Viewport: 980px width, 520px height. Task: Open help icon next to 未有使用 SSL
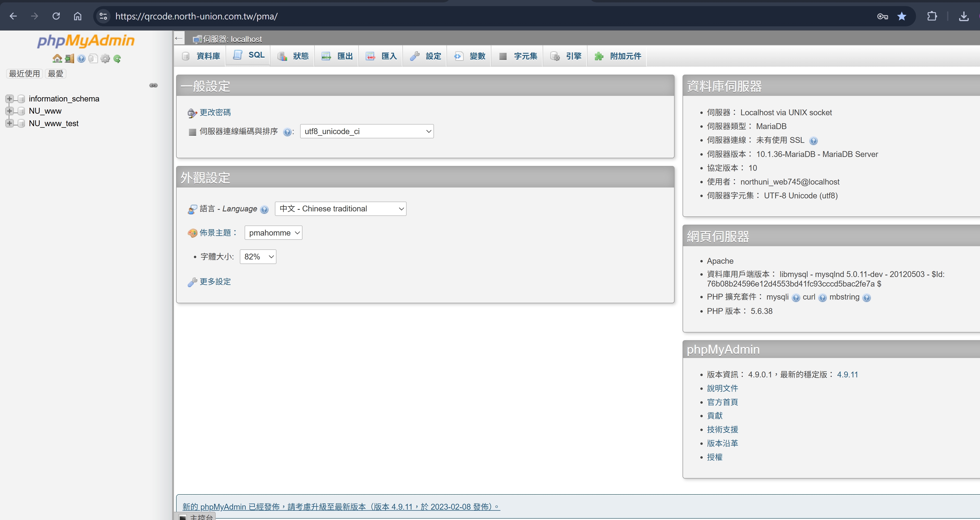pyautogui.click(x=813, y=141)
